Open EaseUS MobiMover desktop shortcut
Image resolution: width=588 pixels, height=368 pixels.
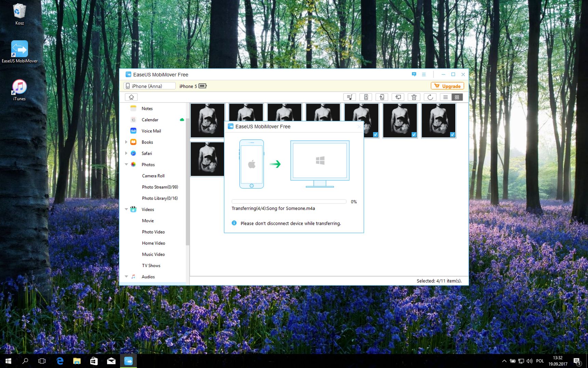19,52
